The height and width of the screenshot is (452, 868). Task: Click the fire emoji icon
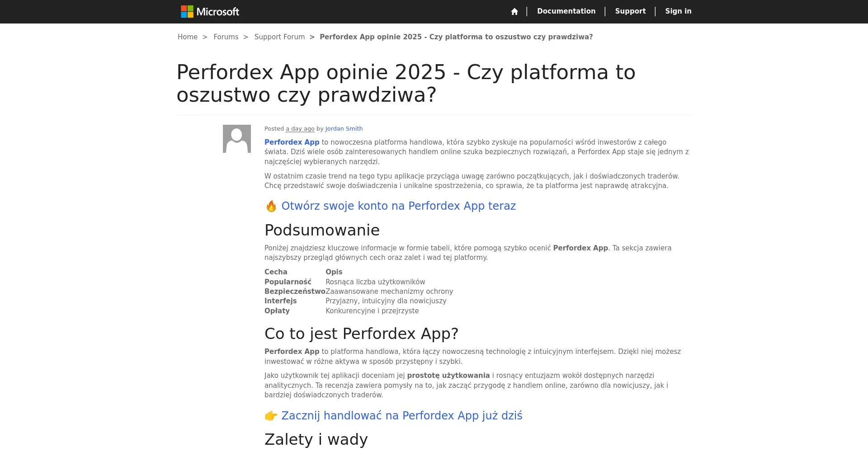271,206
